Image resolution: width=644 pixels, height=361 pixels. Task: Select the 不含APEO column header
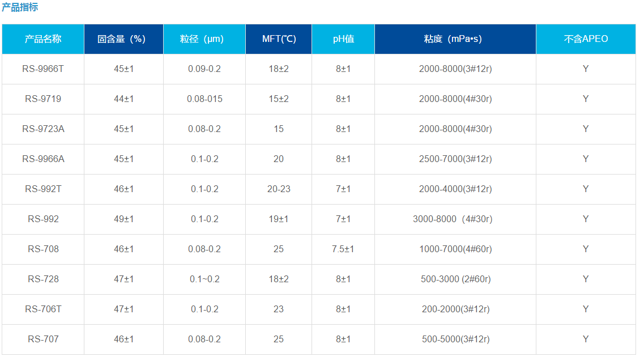tap(586, 39)
